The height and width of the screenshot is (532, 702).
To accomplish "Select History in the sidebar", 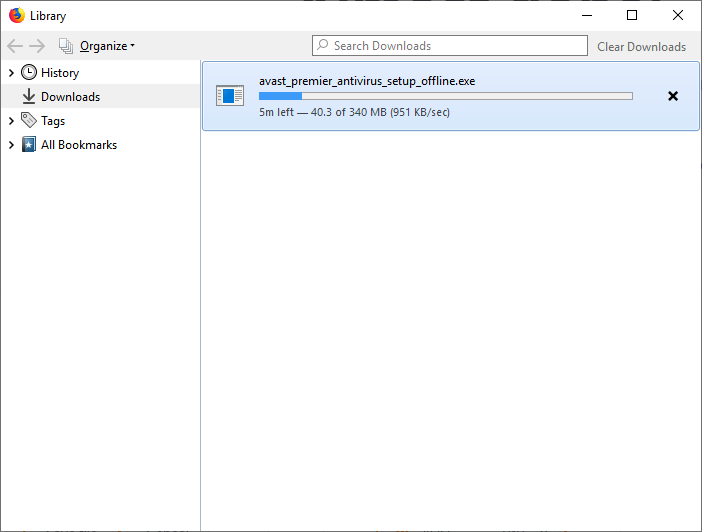I will pos(60,73).
